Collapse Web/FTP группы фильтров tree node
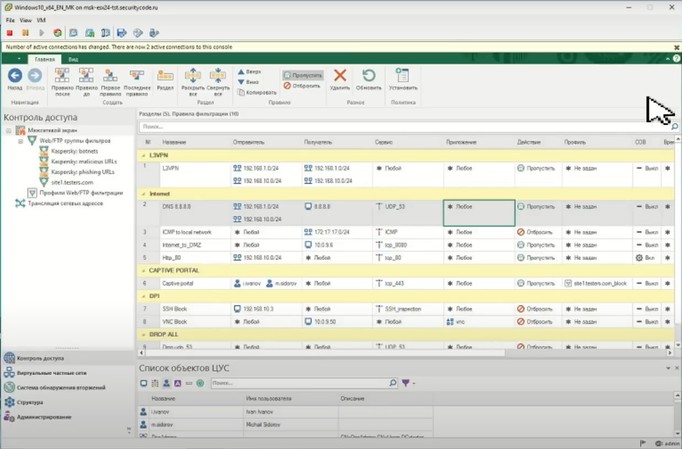This screenshot has width=682, height=449. pyautogui.click(x=20, y=141)
